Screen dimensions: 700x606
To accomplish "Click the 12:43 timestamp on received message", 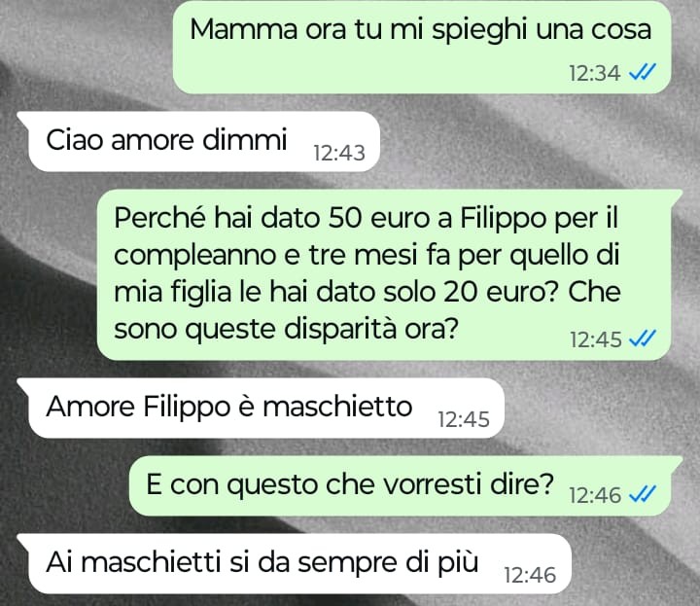I will click(339, 153).
